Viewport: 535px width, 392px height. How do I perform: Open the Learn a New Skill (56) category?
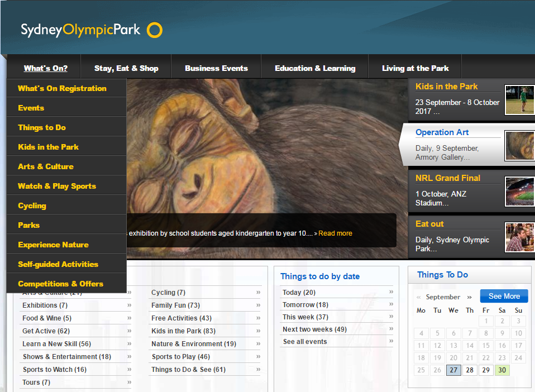point(56,344)
